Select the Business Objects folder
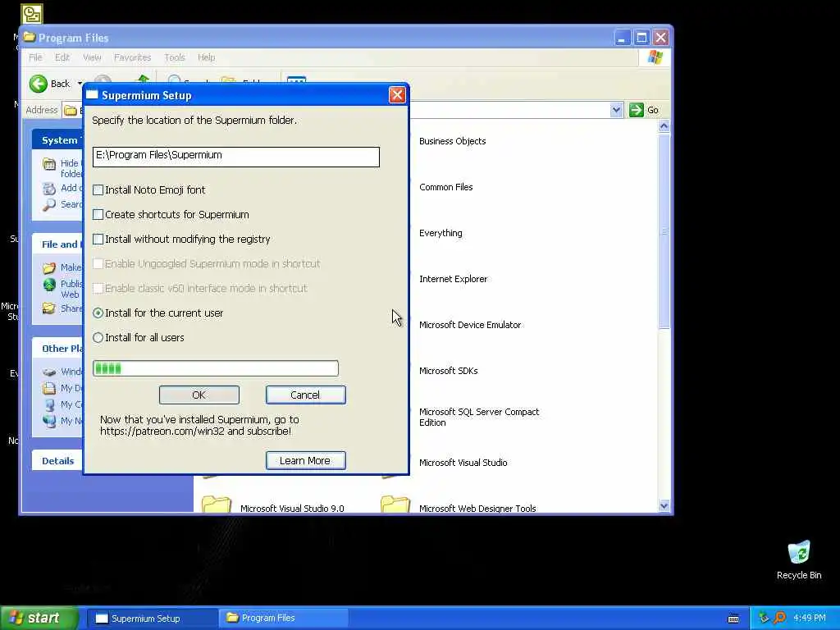This screenshot has width=840, height=630. click(452, 141)
